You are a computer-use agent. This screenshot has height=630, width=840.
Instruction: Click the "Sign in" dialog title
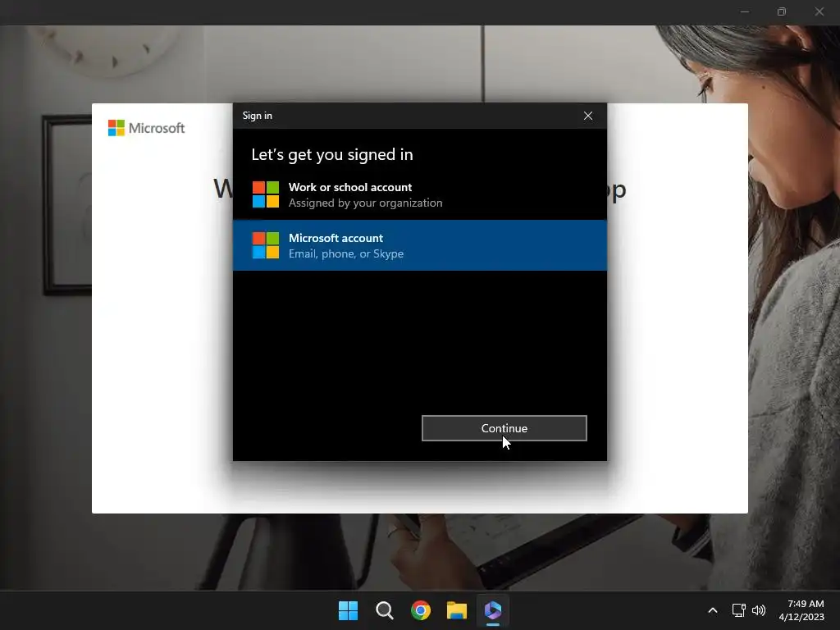(257, 116)
